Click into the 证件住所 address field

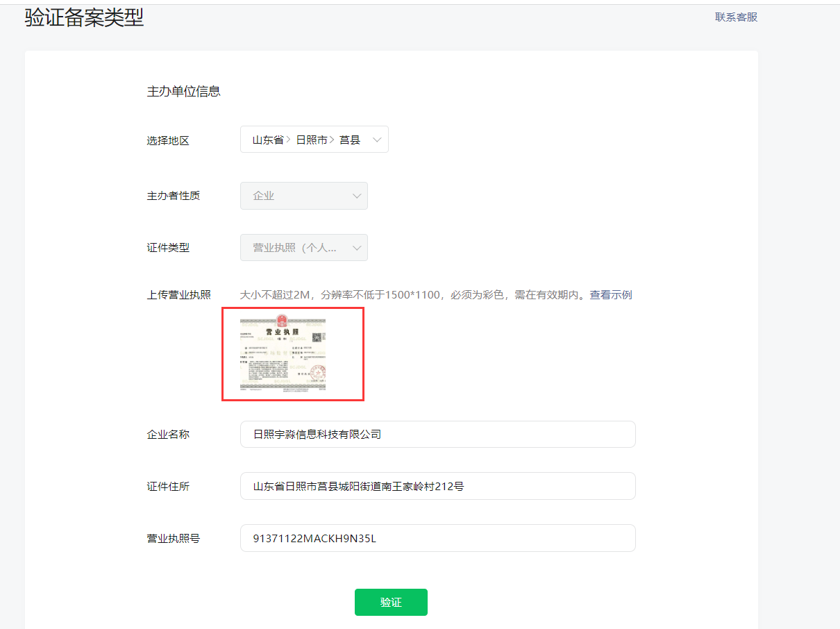pos(437,486)
